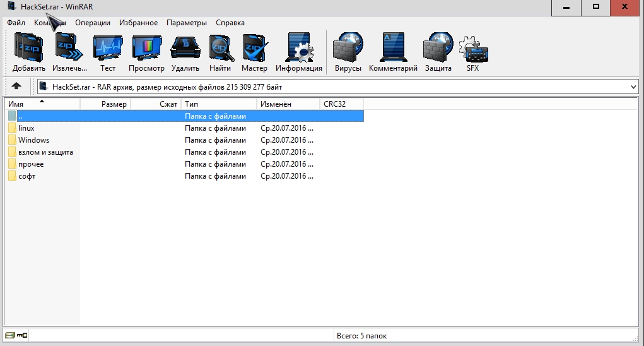Click the linux row modified date
Image resolution: width=644 pixels, height=346 pixels.
point(287,128)
